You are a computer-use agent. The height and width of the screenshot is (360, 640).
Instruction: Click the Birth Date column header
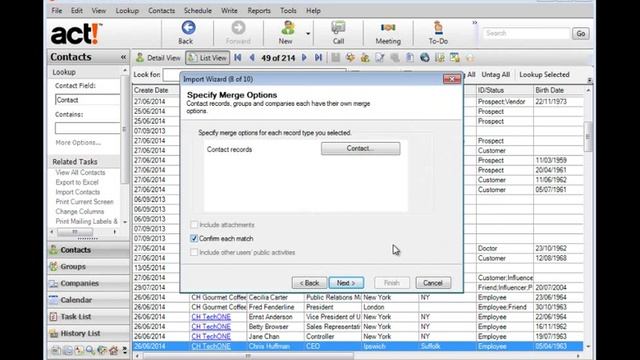[x=558, y=90]
